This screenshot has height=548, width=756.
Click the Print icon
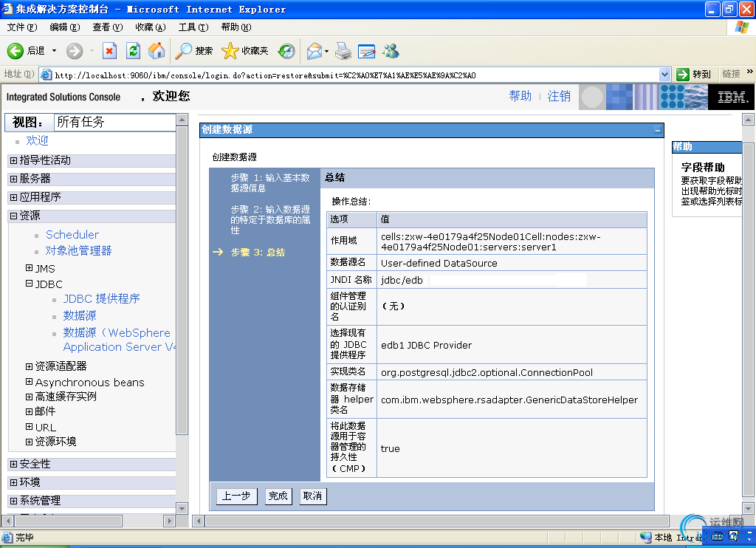343,51
